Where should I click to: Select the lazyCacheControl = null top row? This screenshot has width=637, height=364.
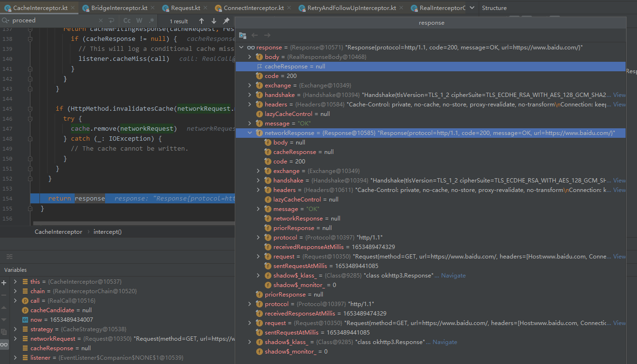pos(431,114)
